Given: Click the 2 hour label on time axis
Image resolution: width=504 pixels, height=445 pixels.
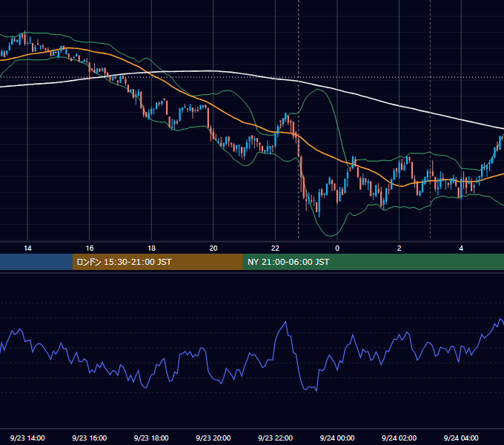Looking at the screenshot, I should 399,248.
